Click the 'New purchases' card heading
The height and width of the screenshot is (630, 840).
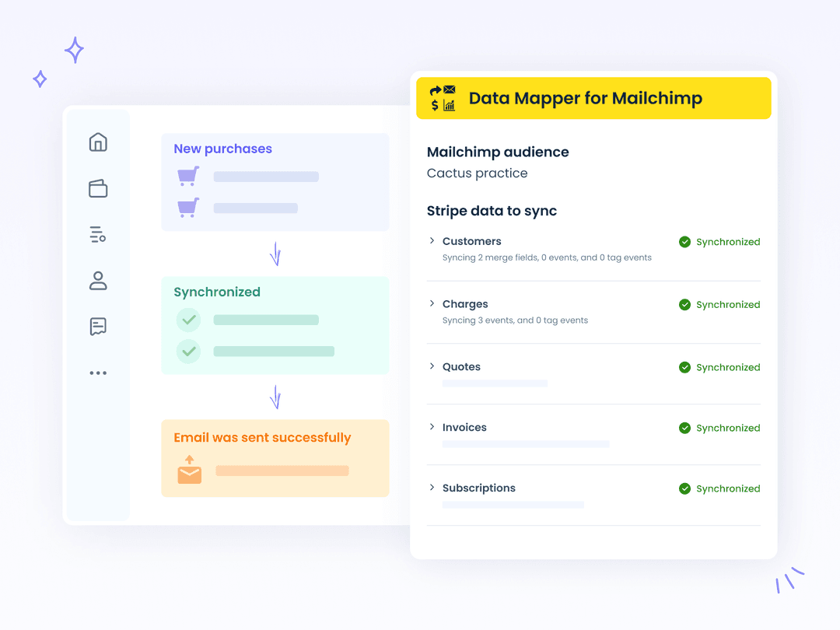pos(223,149)
